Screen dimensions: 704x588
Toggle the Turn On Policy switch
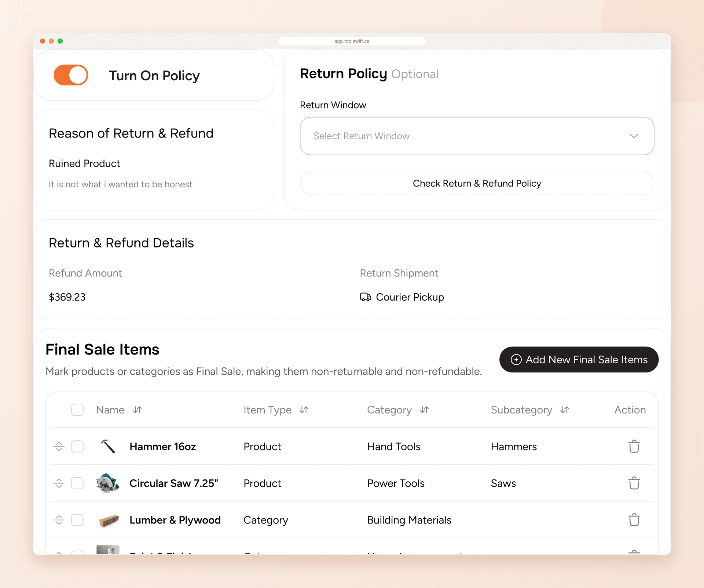(71, 75)
